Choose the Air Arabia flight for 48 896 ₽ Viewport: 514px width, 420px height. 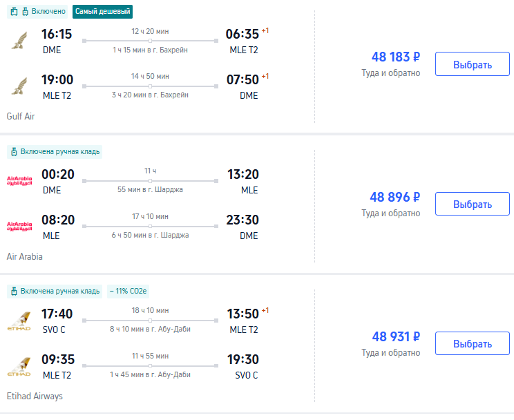tap(472, 204)
